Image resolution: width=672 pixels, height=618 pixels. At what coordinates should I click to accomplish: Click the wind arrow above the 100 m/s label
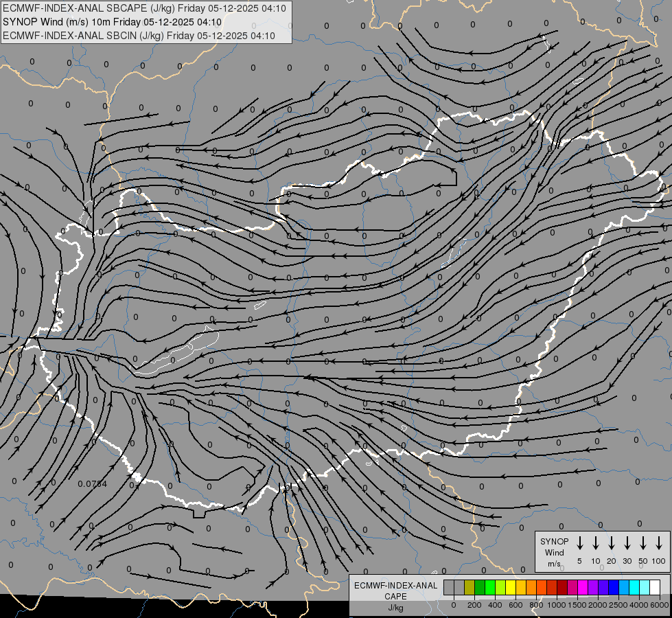[x=659, y=543]
